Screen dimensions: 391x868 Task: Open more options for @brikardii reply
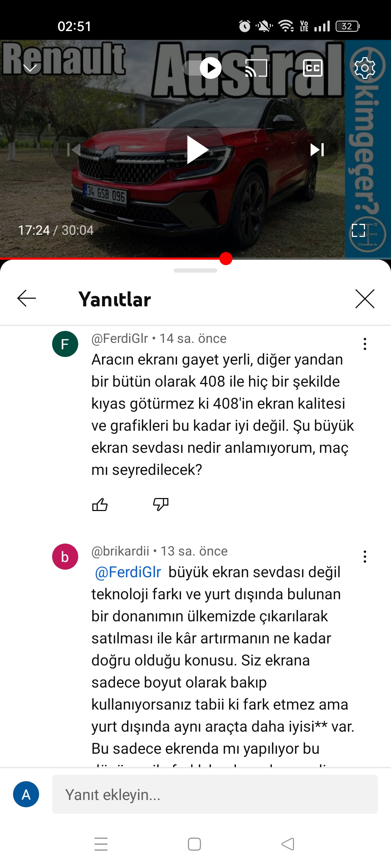coord(365,557)
